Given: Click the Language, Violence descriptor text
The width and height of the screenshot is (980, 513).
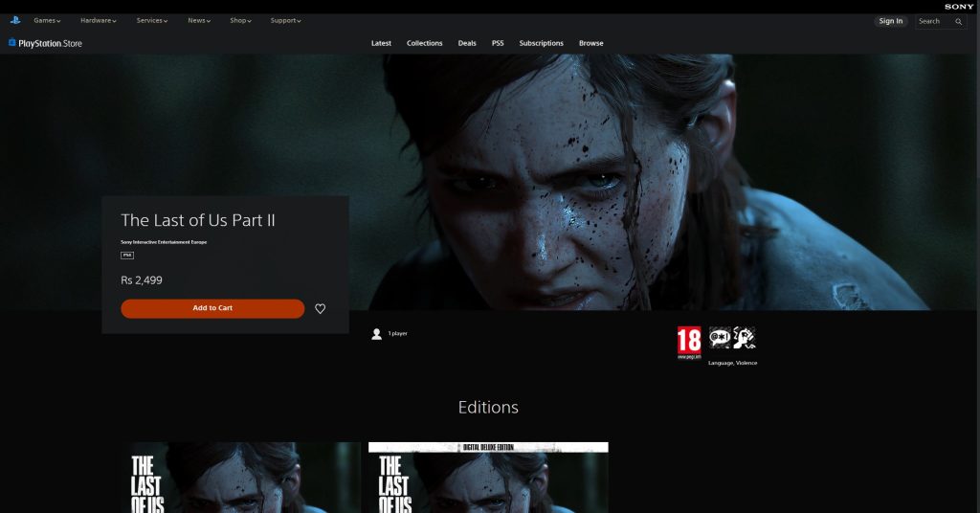Looking at the screenshot, I should point(732,363).
